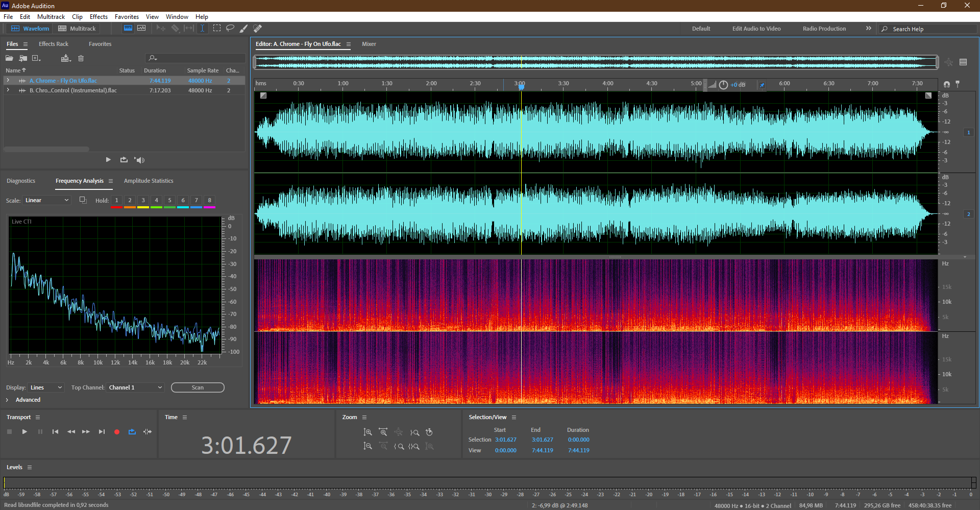Click the Scan button

tap(198, 387)
